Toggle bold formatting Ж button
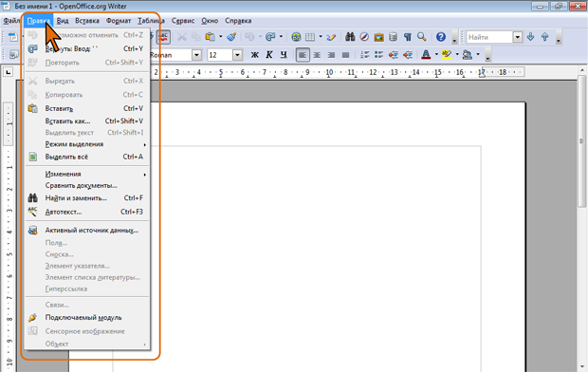The height and width of the screenshot is (372, 588). click(254, 55)
